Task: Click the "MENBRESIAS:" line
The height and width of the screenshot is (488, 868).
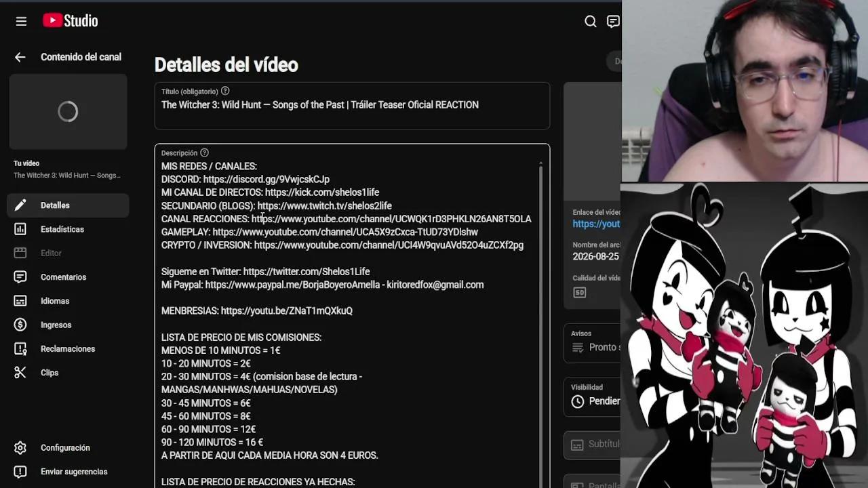Action: (257, 311)
